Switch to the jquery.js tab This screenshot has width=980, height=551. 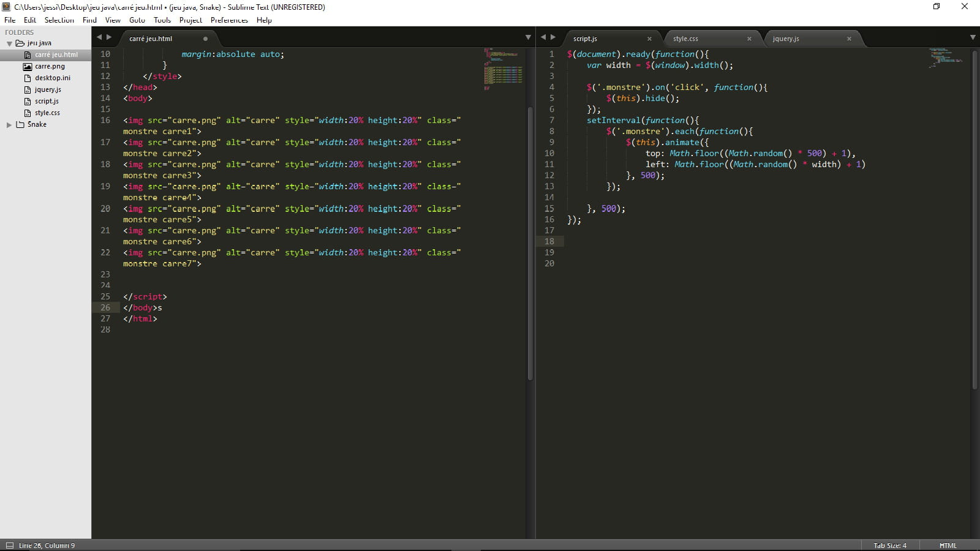click(786, 39)
